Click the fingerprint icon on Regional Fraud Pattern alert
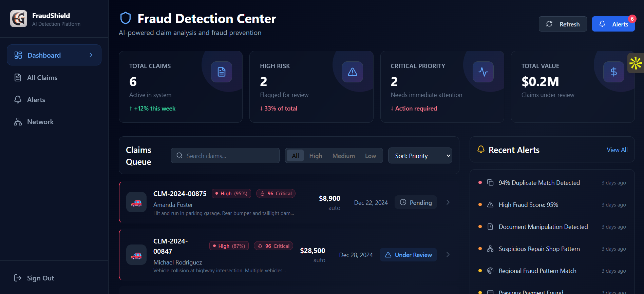The image size is (644, 294). tap(490, 271)
